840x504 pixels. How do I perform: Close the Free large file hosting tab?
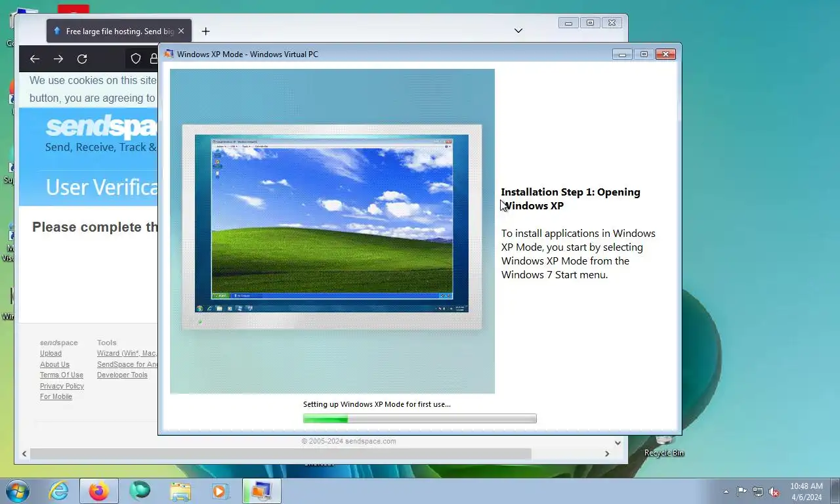point(181,31)
